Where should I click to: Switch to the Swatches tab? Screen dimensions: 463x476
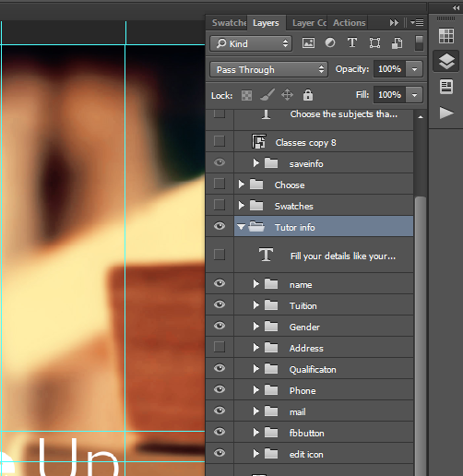228,23
